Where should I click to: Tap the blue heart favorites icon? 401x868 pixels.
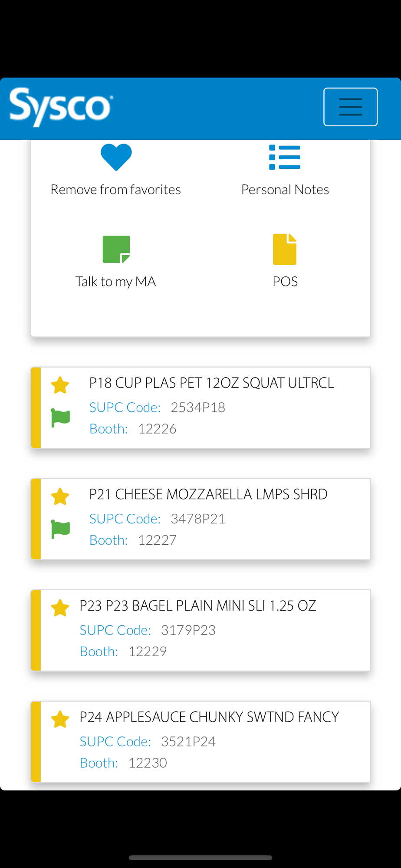(x=116, y=157)
